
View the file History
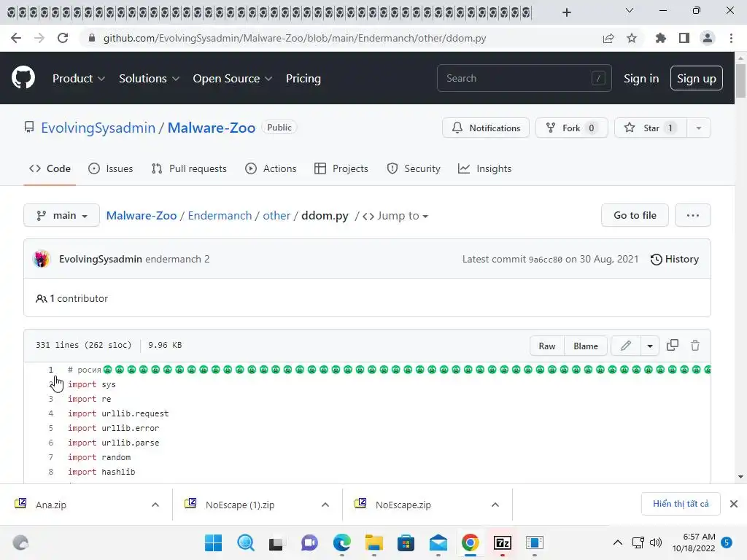[x=675, y=259]
